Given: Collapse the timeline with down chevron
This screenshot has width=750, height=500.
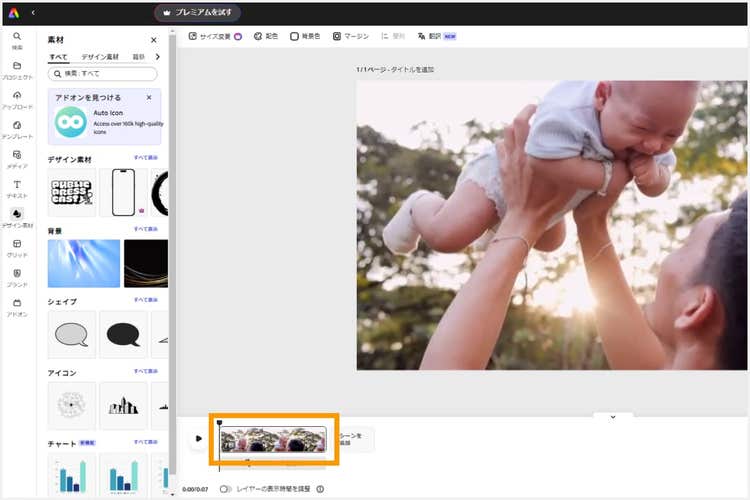Looking at the screenshot, I should (x=613, y=417).
